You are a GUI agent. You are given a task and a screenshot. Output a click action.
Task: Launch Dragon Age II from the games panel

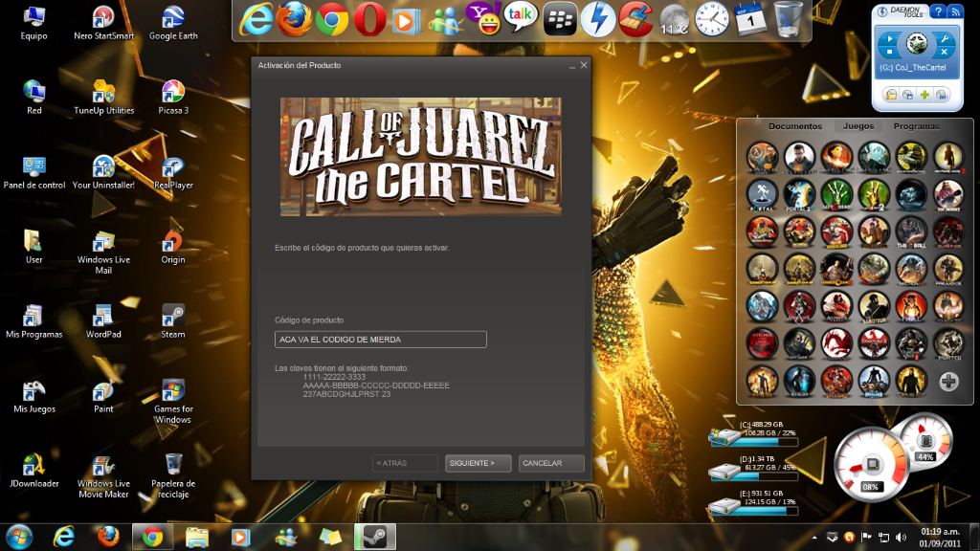(x=874, y=343)
